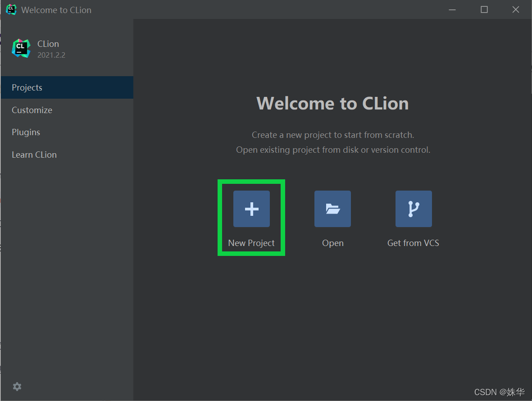Click the New Project label
Screen dimensions: 532x401
pyautogui.click(x=251, y=243)
